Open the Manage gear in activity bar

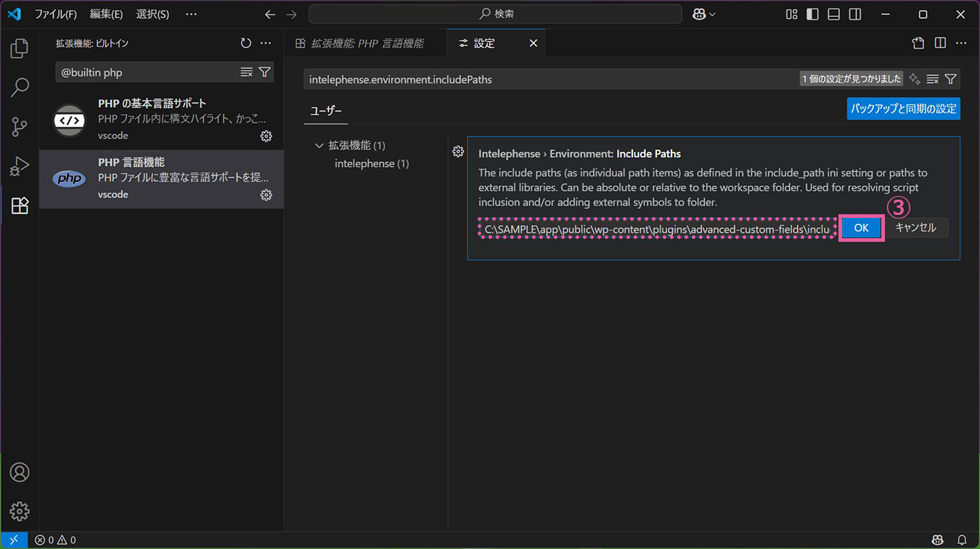(20, 511)
